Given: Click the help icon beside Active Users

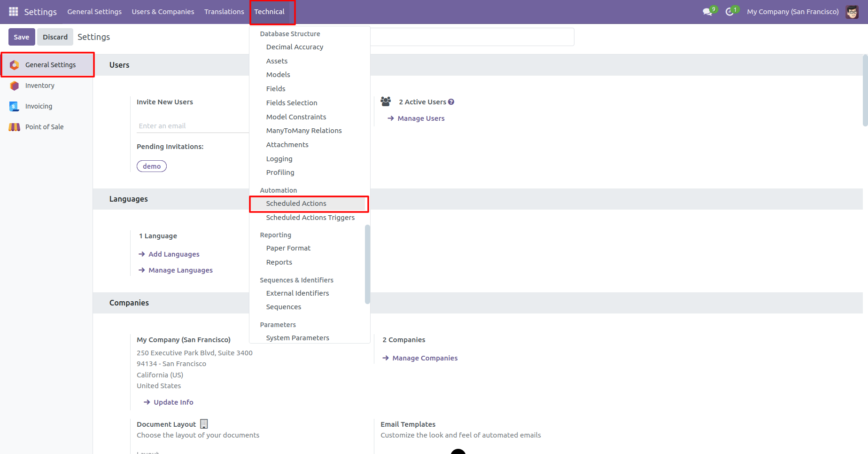Looking at the screenshot, I should (451, 102).
